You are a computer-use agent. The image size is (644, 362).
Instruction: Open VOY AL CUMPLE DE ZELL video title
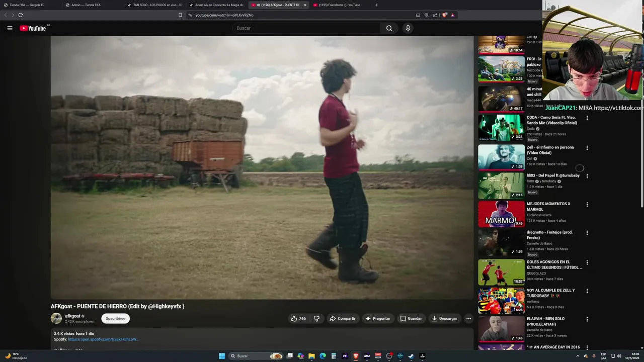click(551, 293)
